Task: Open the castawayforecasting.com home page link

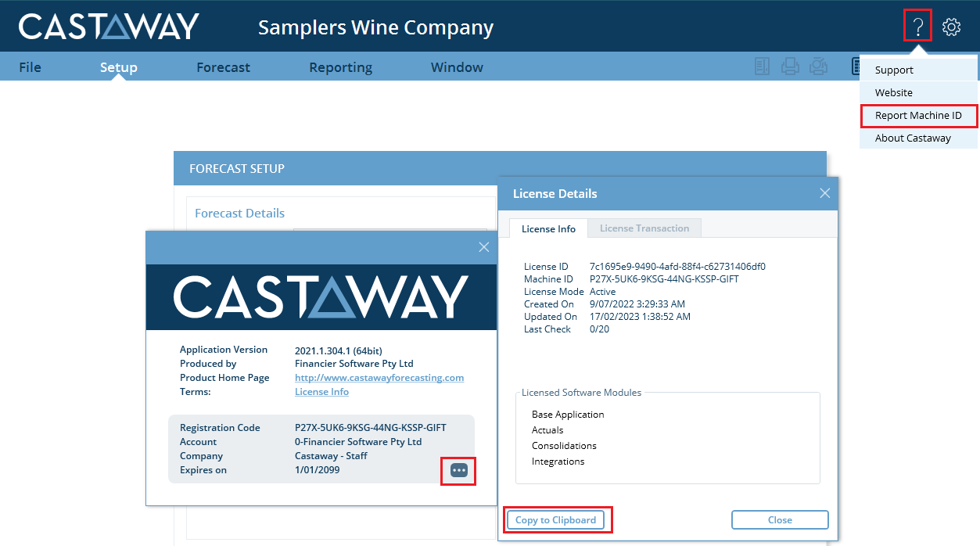Action: click(x=379, y=378)
